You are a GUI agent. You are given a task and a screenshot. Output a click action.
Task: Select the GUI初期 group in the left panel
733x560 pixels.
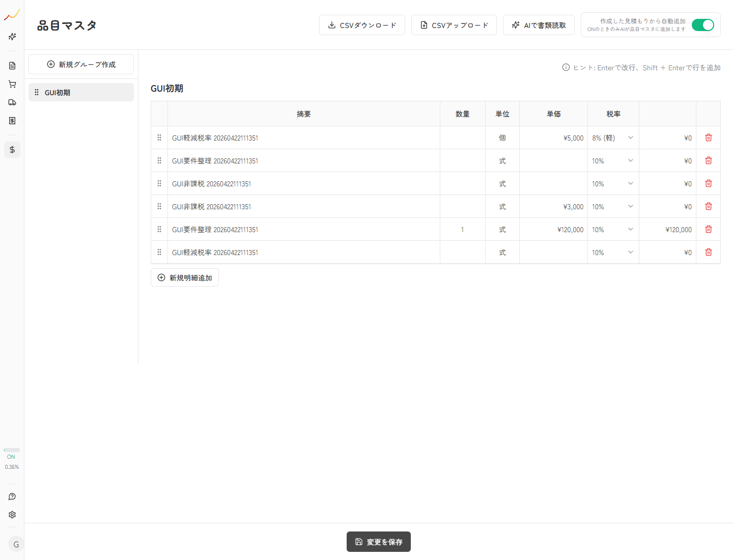pyautogui.click(x=81, y=92)
